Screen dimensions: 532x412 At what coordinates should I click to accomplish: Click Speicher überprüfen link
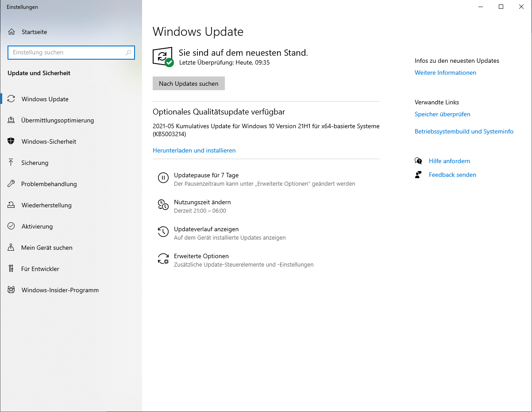(442, 114)
